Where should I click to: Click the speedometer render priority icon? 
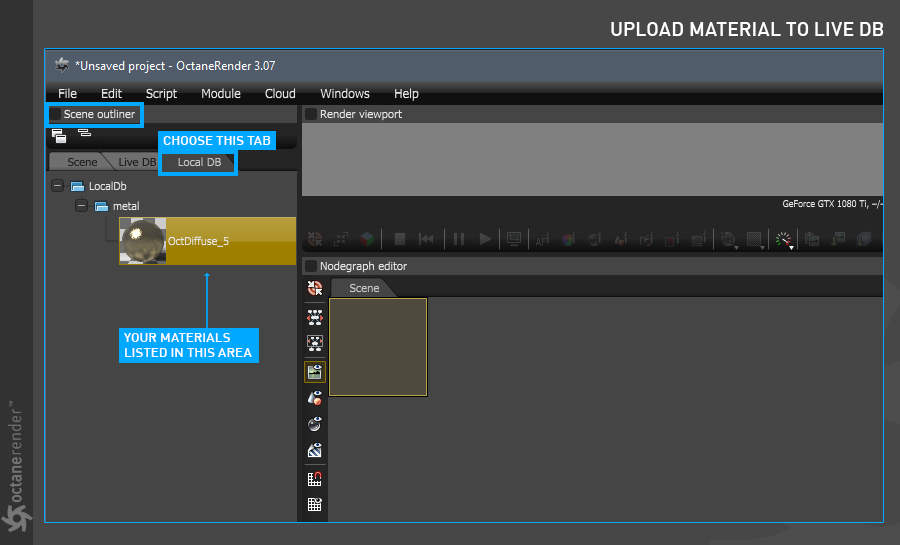[783, 239]
